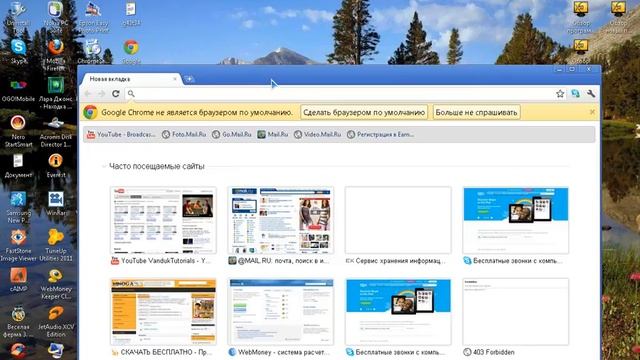640x360 pixels.
Task: Open the YouTube - Broadcas... bookmark
Action: pos(121,134)
